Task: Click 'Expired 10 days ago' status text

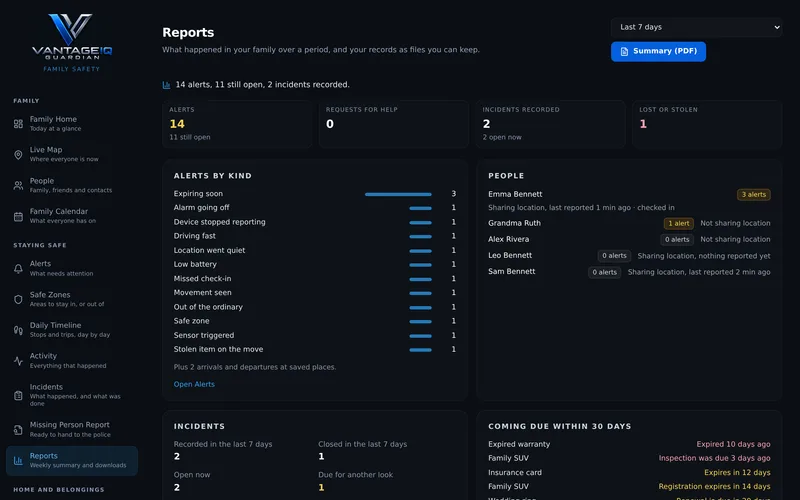Action: coord(733,444)
